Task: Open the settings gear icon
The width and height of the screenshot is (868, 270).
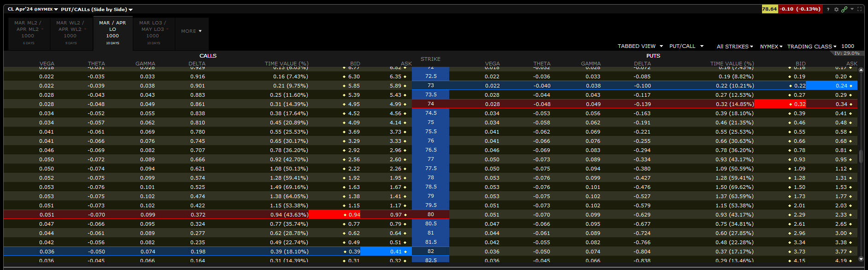Action: click(836, 9)
